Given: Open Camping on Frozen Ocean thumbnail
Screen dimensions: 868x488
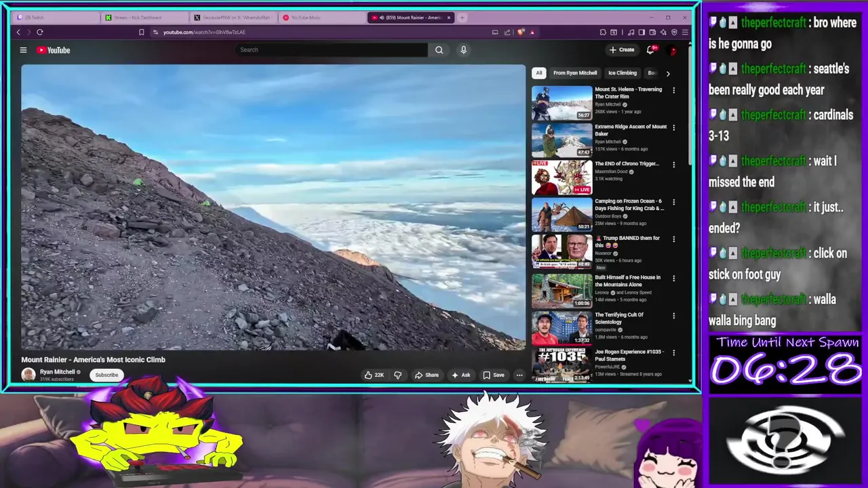Looking at the screenshot, I should 561,215.
